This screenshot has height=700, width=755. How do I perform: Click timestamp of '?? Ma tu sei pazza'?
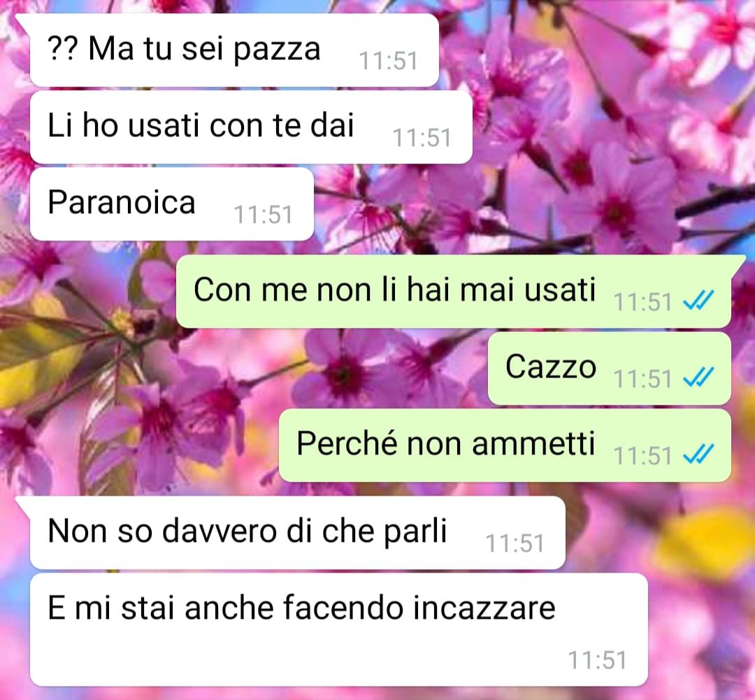(x=388, y=61)
